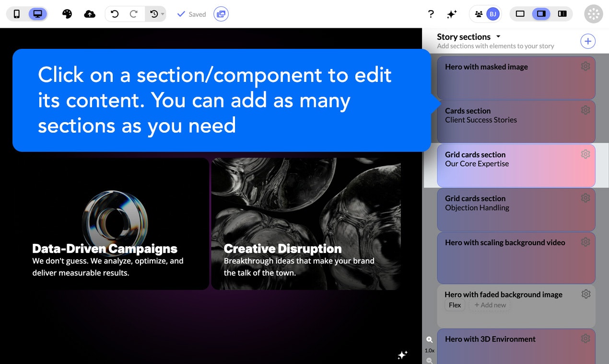
Task: Zoom in on the canvas
Action: (430, 340)
